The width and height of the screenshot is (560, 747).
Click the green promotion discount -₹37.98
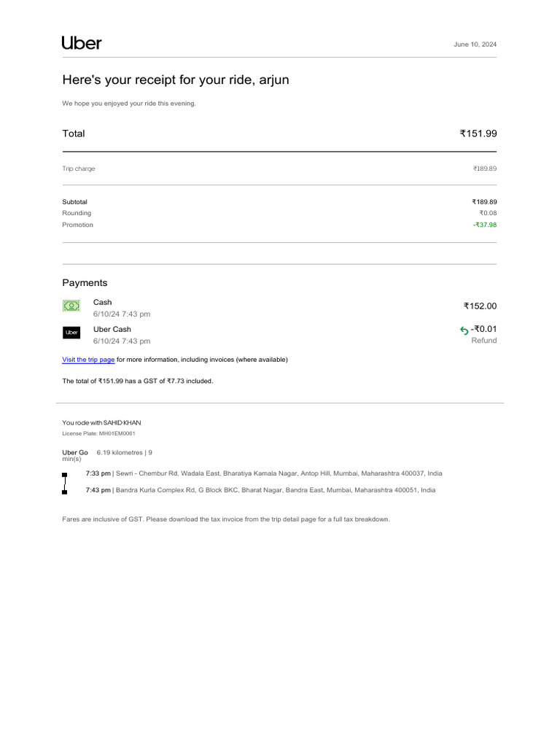484,225
